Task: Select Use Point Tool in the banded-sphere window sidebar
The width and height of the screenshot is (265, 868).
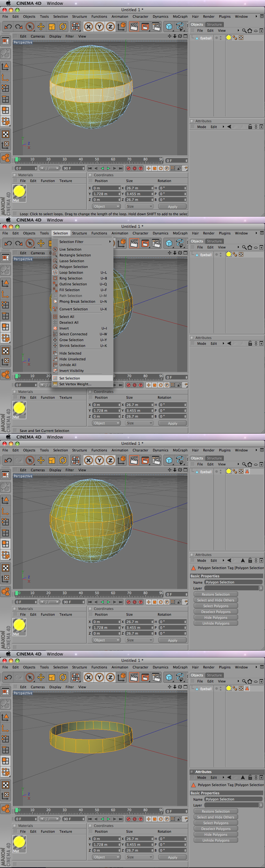Action: pyautogui.click(x=5, y=88)
